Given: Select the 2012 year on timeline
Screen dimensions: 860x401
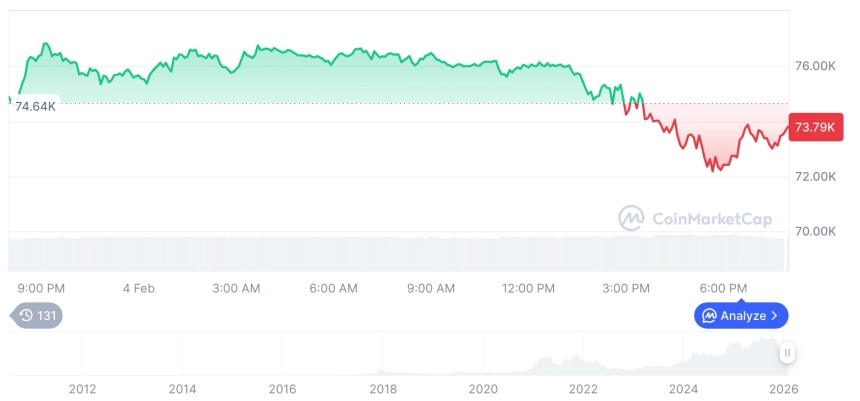Looking at the screenshot, I should click(x=82, y=388).
